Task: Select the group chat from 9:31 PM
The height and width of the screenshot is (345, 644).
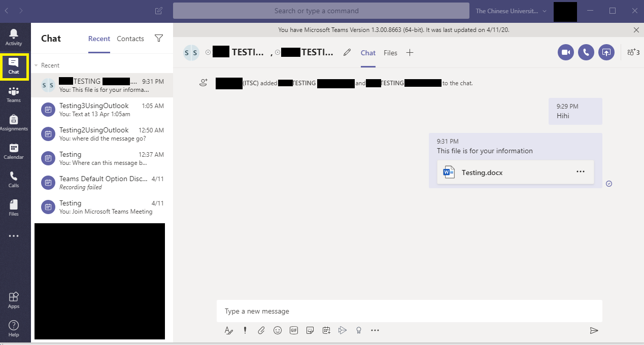Action: [x=102, y=85]
